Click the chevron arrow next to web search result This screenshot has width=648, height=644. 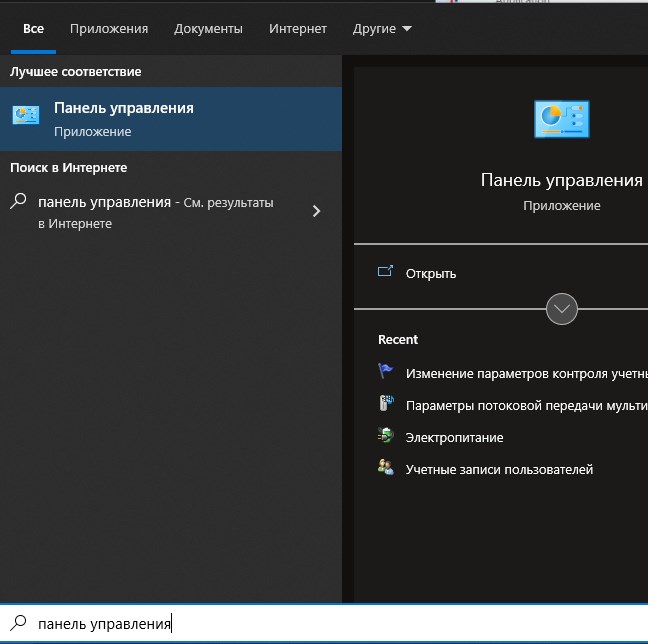[x=316, y=211]
